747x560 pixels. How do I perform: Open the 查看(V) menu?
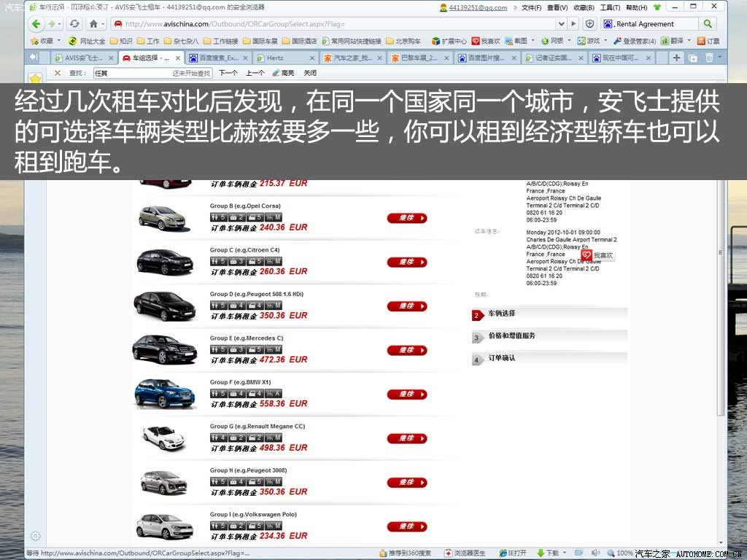pos(557,7)
